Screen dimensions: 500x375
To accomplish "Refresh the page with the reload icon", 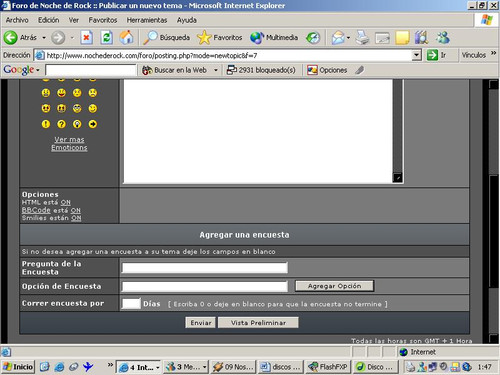I will [x=107, y=37].
